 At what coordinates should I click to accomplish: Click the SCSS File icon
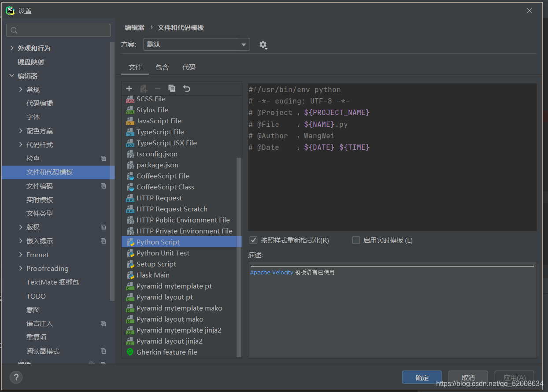pyautogui.click(x=130, y=99)
